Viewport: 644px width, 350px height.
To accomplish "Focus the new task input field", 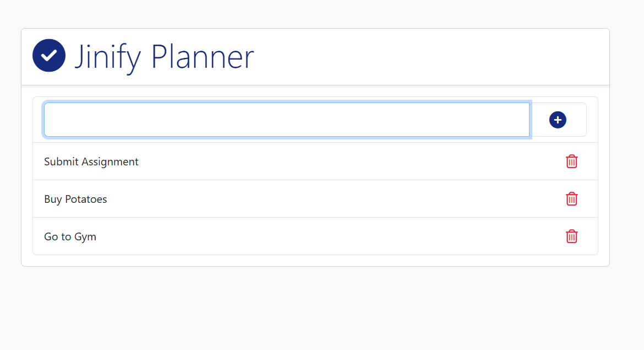I will coord(286,120).
